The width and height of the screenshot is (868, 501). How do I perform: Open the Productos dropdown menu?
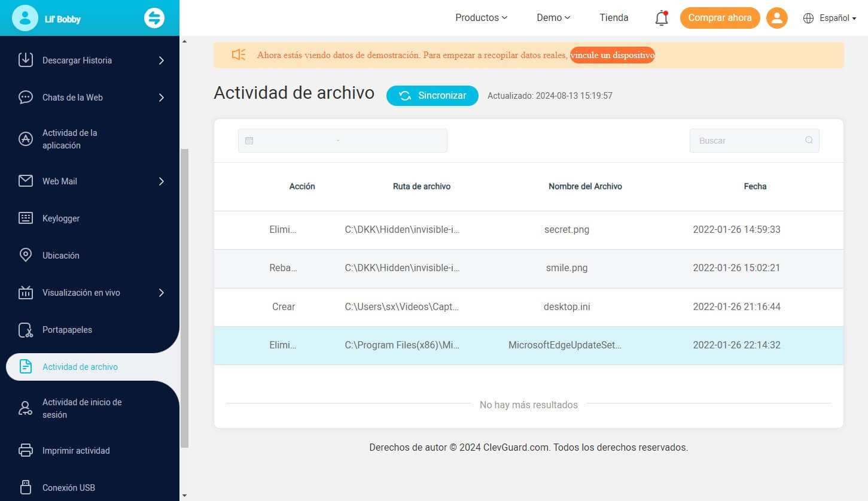pos(481,18)
